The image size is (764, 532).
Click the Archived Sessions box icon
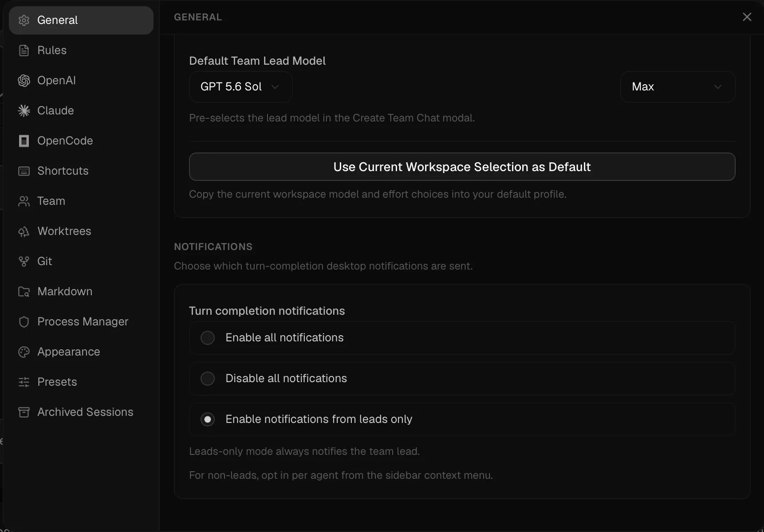click(x=24, y=412)
